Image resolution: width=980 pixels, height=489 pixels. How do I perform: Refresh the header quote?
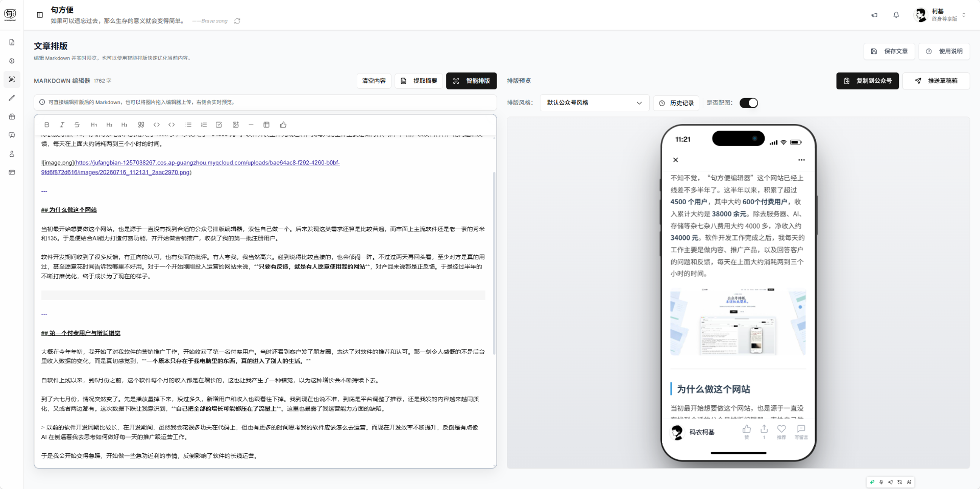coord(237,21)
